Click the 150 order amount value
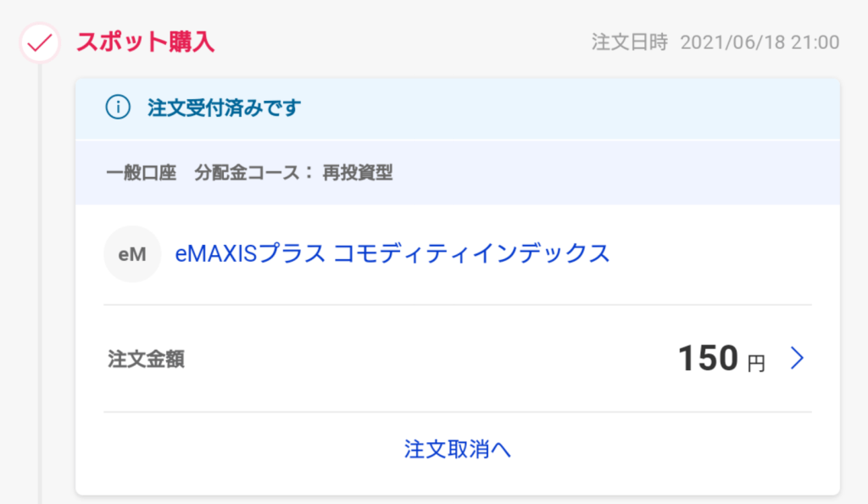868x504 pixels. point(708,359)
